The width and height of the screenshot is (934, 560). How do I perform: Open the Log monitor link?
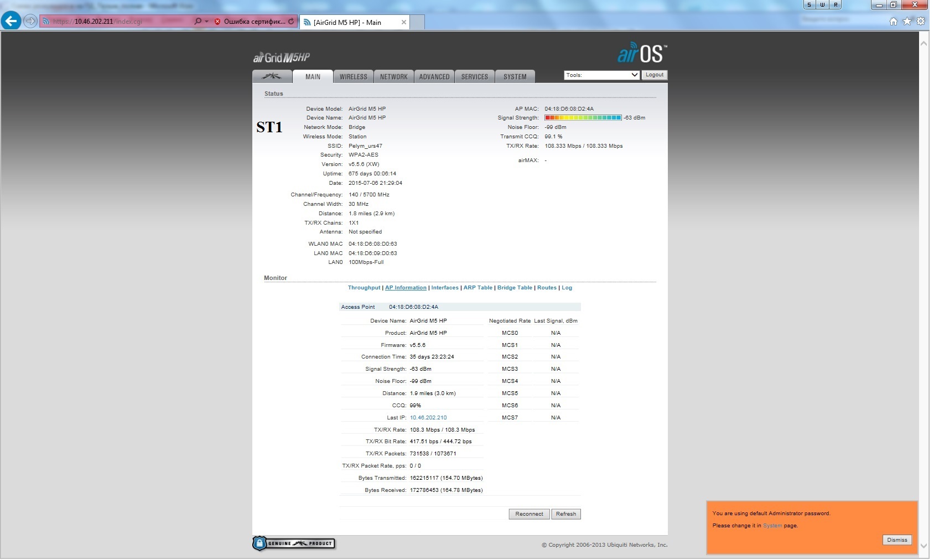(x=567, y=288)
